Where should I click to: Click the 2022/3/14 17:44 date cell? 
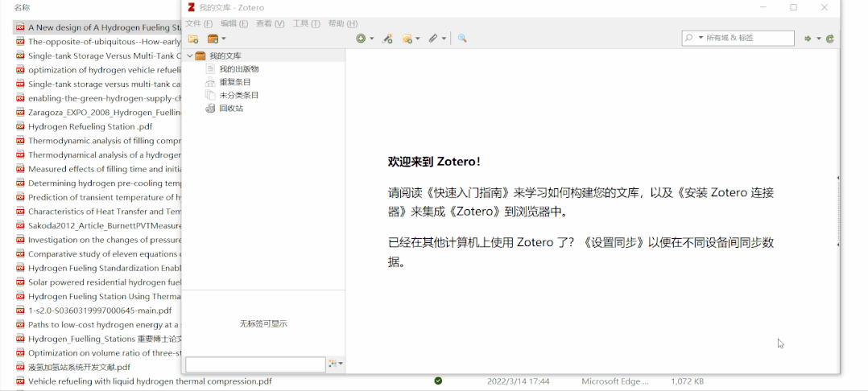point(519,381)
